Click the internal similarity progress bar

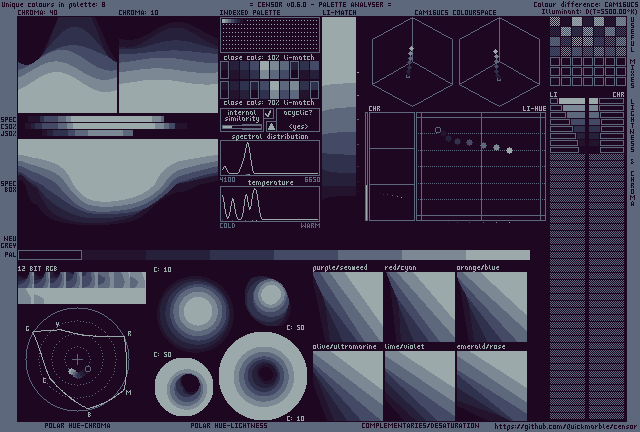tap(242, 127)
